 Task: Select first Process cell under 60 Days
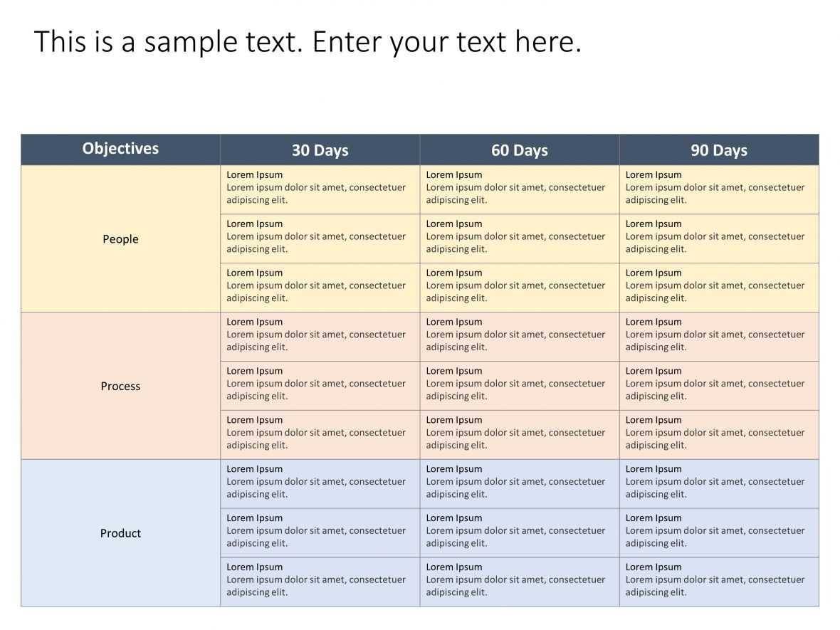[520, 337]
